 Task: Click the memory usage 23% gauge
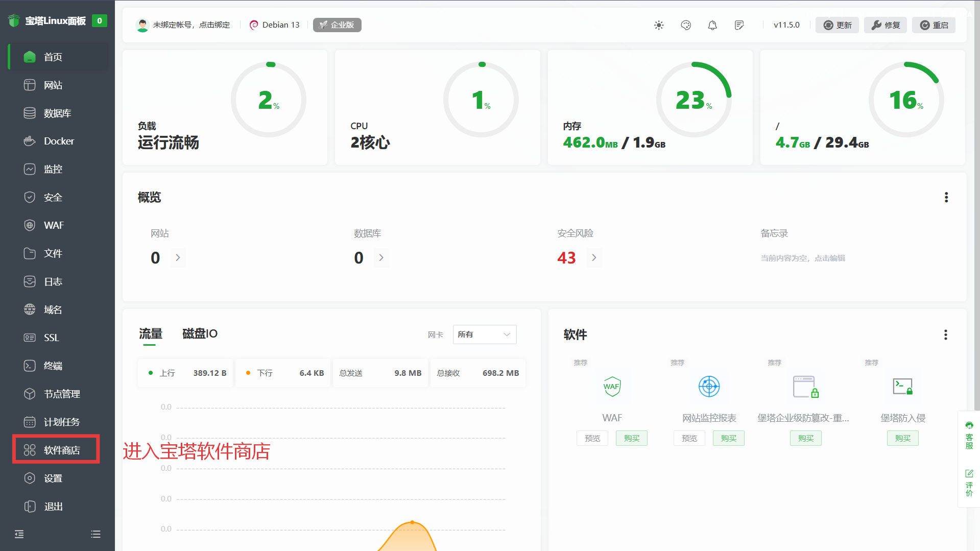pos(694,100)
